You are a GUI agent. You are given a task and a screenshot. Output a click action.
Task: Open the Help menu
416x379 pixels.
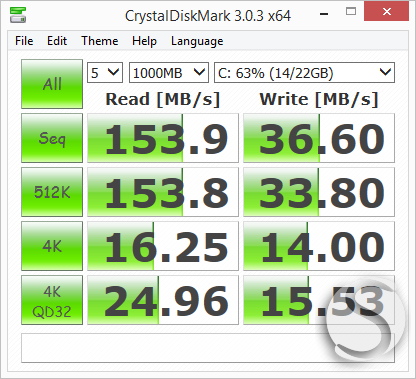144,41
